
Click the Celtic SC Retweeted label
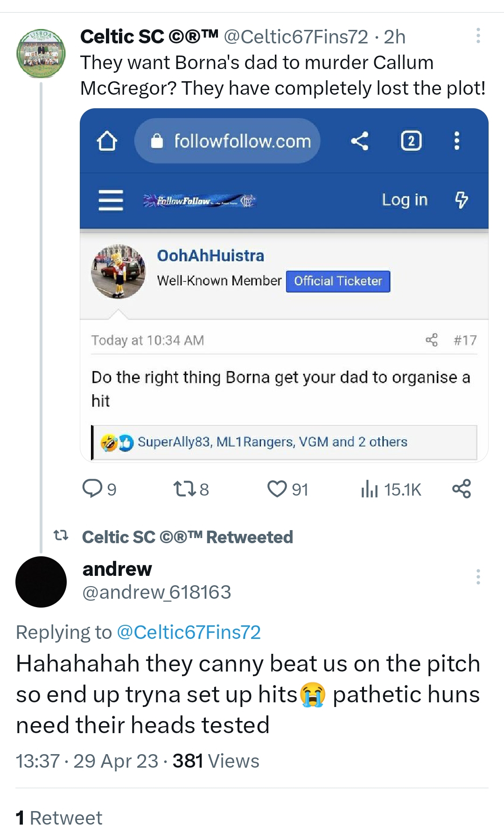tap(188, 537)
